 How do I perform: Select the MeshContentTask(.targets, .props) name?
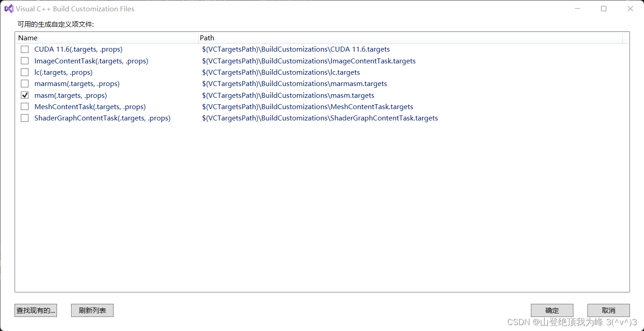tap(90, 107)
